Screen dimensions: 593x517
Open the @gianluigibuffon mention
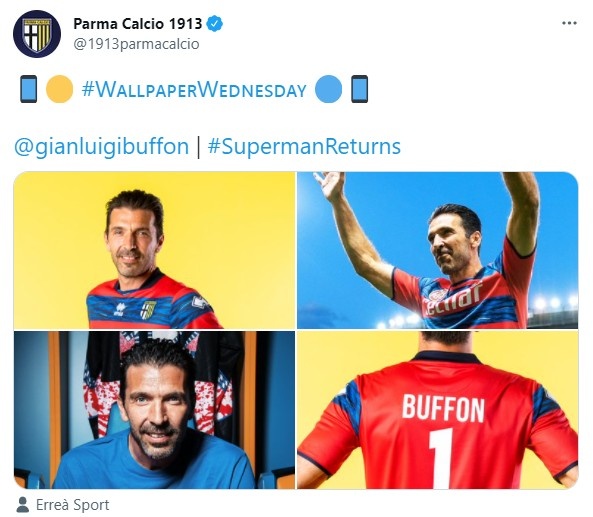point(101,146)
